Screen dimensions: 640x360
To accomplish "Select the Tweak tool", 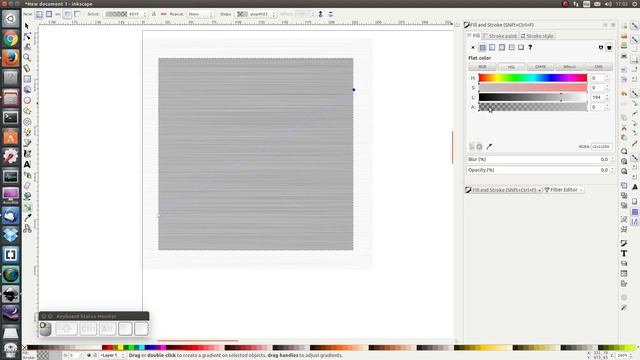I will (x=27, y=47).
